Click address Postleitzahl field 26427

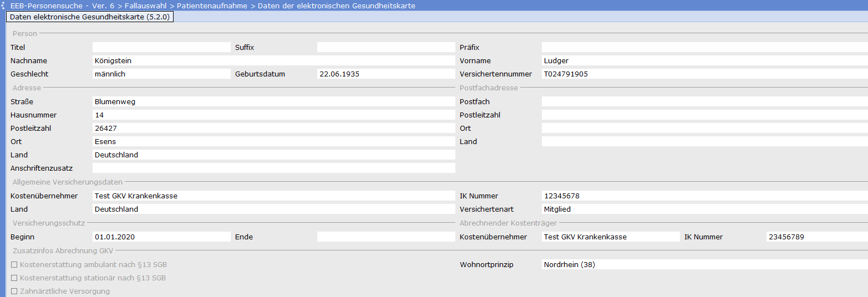click(274, 129)
